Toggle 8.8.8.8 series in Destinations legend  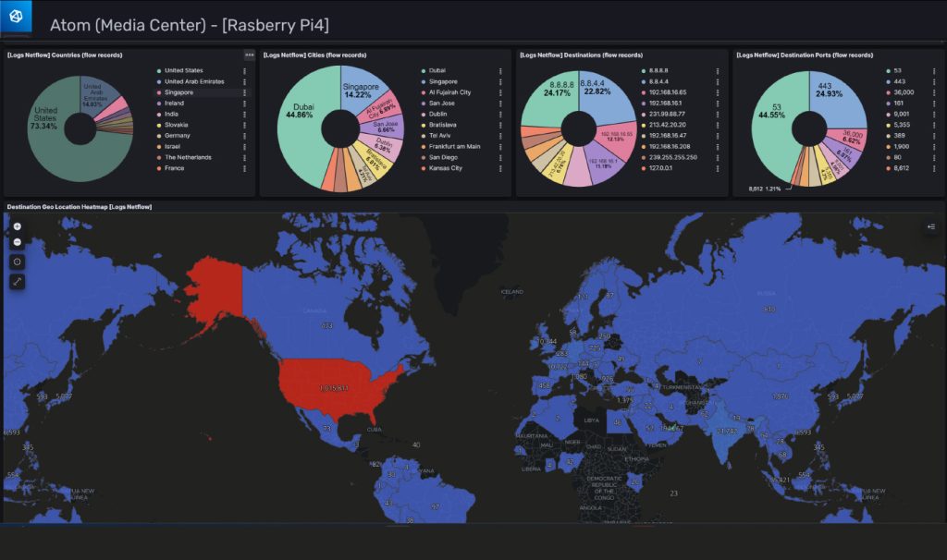[659, 70]
